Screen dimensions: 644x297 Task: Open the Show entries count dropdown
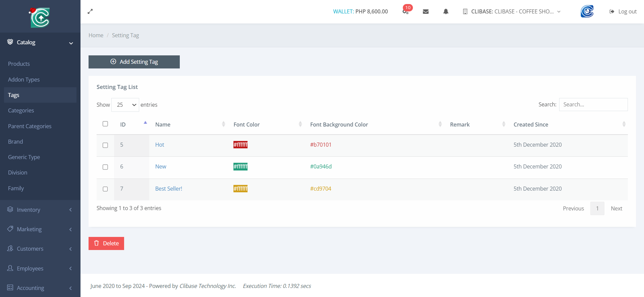pos(125,105)
